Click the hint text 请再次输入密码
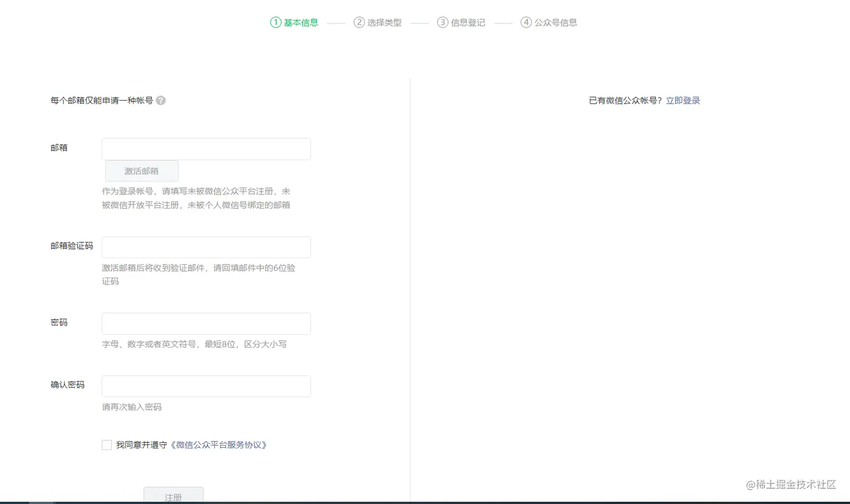850x504 pixels. click(x=132, y=407)
